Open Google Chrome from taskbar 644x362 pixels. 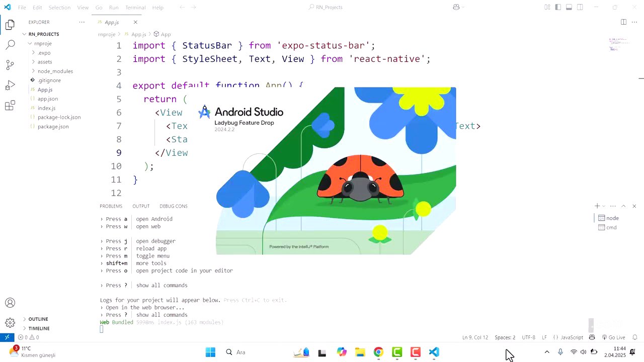click(x=378, y=352)
